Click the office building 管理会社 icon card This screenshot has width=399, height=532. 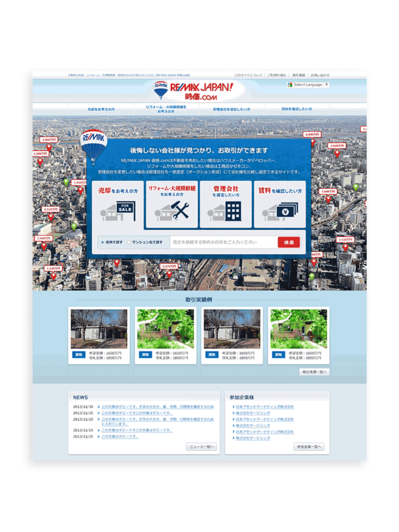pyautogui.click(x=226, y=204)
